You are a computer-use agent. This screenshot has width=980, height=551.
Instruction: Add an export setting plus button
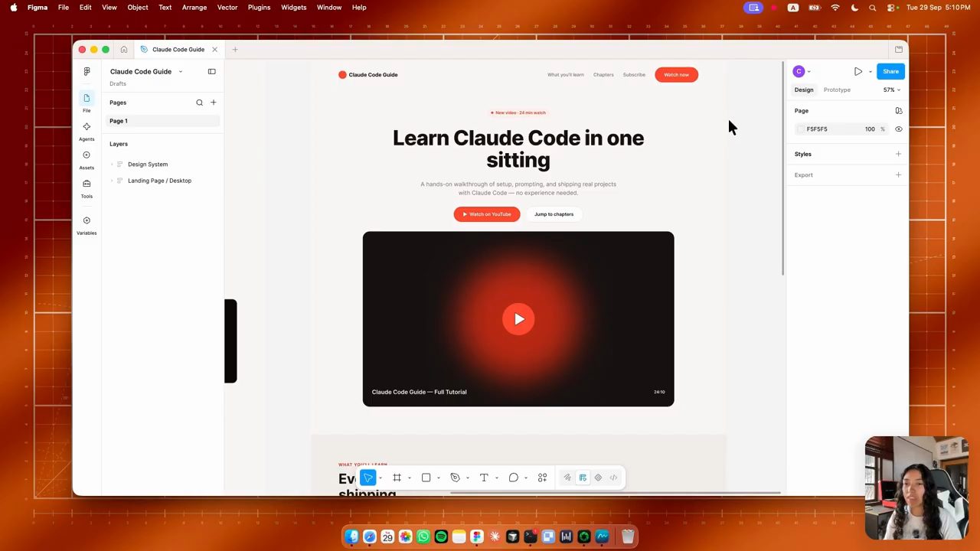898,175
